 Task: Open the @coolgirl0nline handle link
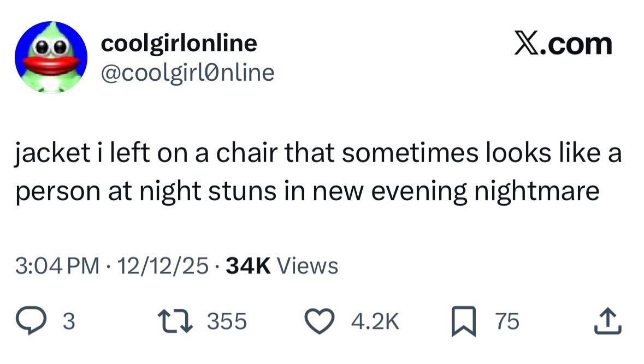[x=187, y=72]
